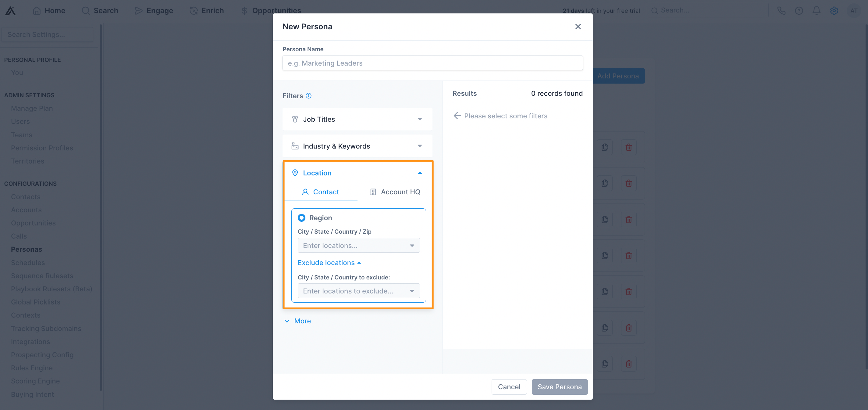Click the sidebar vertical scrollbar
The image size is (868, 410).
[x=101, y=207]
